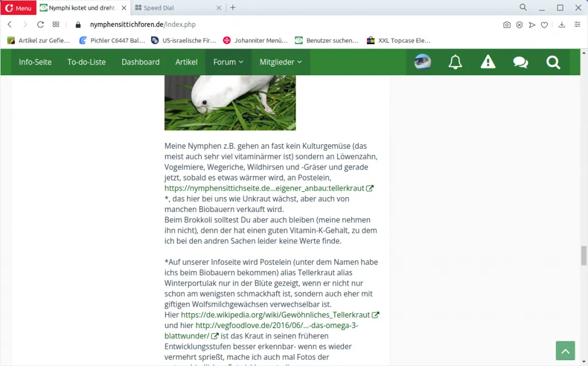Open the Artikel nav item
588x366 pixels.
187,62
